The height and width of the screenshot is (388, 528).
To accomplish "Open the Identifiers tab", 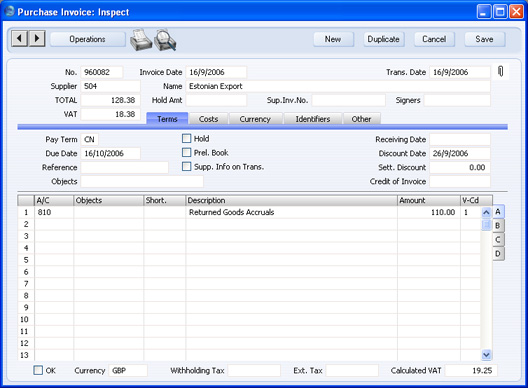I will tap(313, 119).
